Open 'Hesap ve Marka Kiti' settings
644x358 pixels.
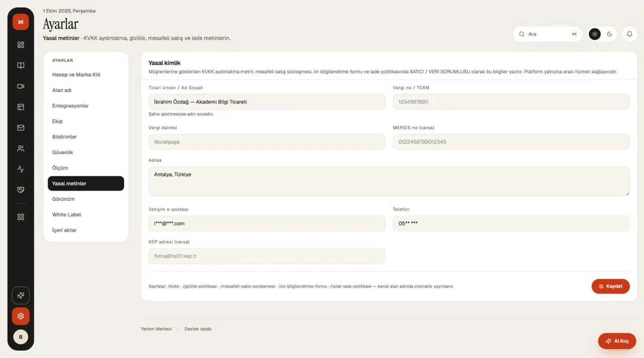click(x=86, y=75)
